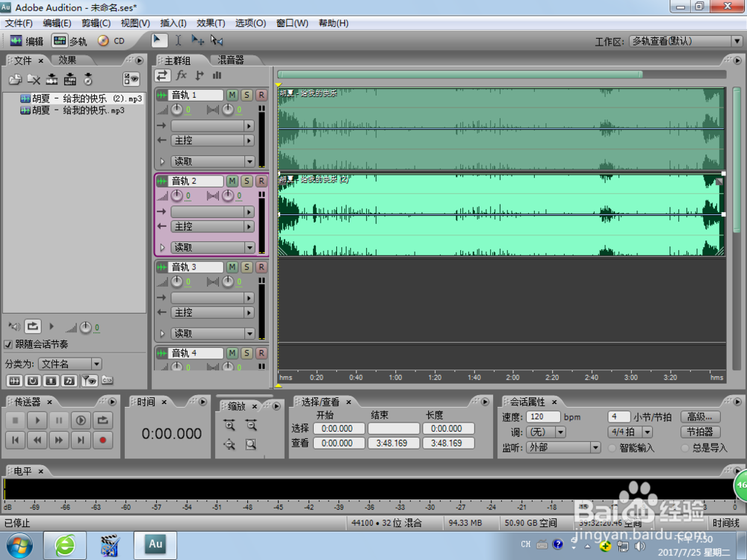The image size is (747, 560).
Task: Mute track 音轨 4
Action: 232,353
